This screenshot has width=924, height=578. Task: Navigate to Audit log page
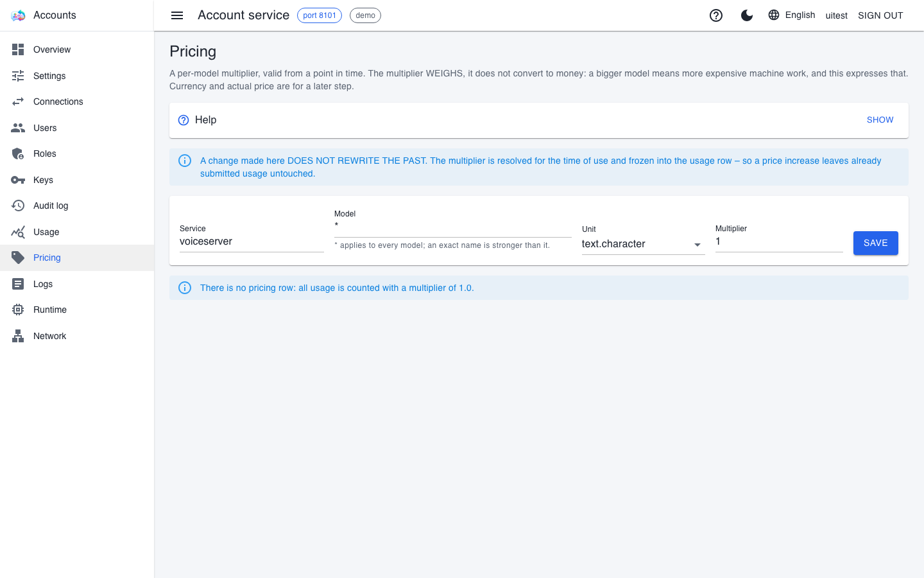tap(77, 206)
